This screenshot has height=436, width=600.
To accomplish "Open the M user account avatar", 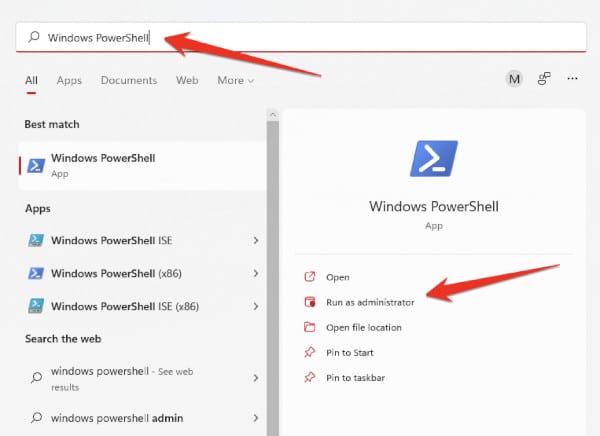I will [x=514, y=79].
